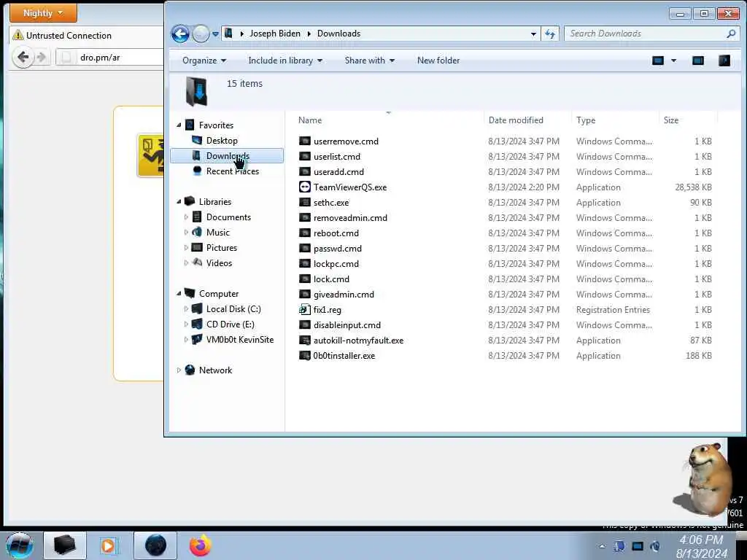
Task: Open the Nightly browser menu button
Action: point(43,13)
